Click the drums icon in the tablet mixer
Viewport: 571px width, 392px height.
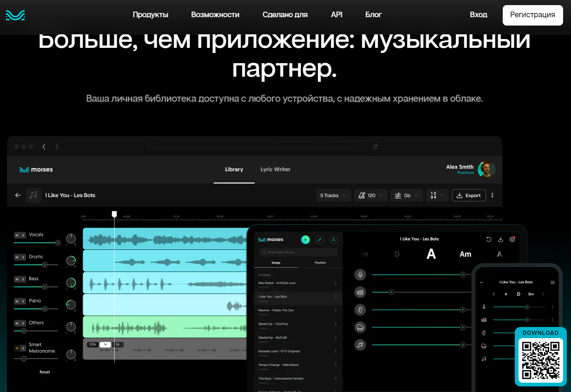tap(360, 292)
